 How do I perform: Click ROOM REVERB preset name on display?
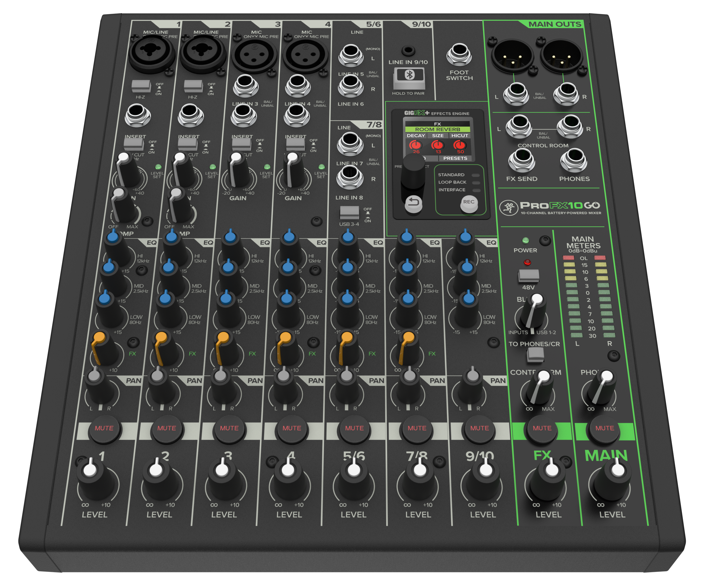click(x=438, y=129)
